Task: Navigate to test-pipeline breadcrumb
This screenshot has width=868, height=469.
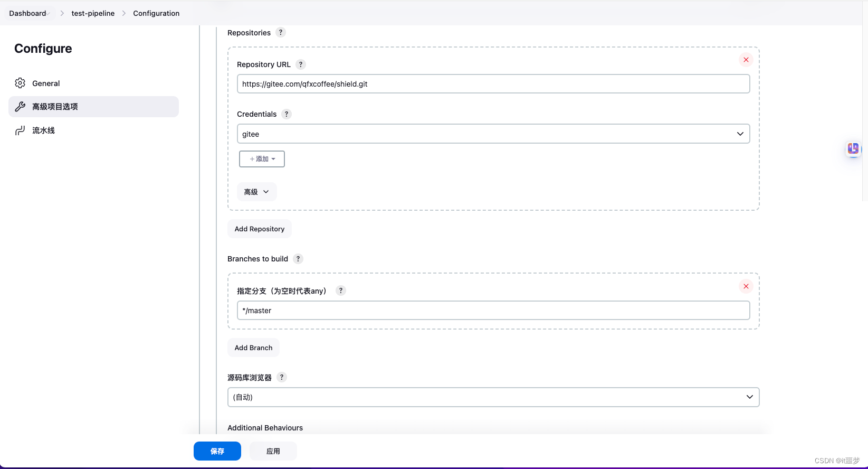Action: [x=93, y=13]
